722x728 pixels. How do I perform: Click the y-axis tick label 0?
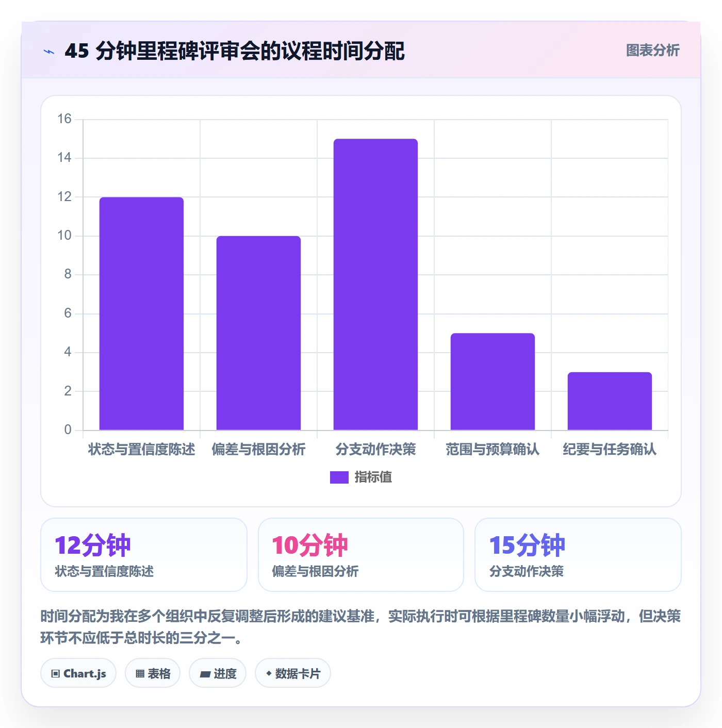[68, 430]
